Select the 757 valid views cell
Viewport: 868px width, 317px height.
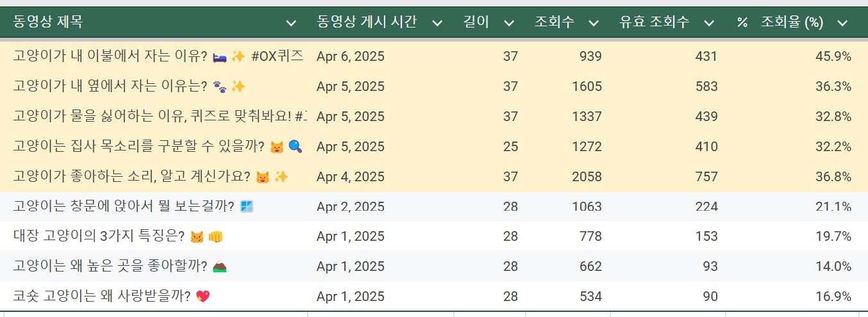click(706, 177)
